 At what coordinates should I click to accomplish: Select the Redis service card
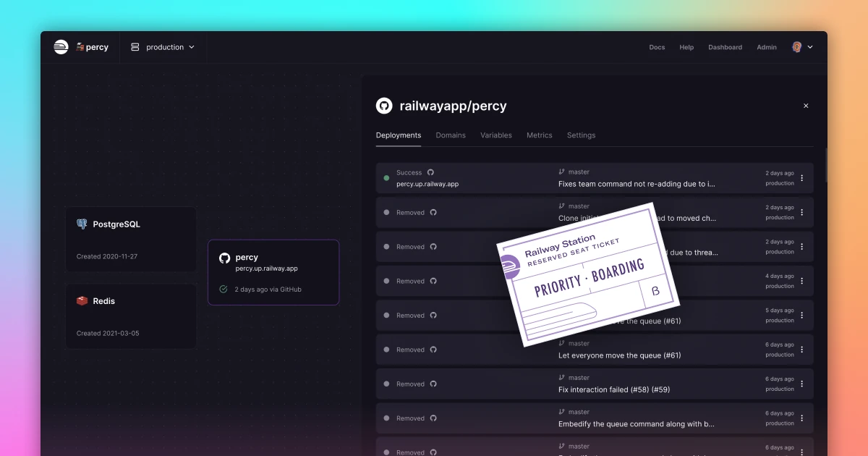[131, 316]
